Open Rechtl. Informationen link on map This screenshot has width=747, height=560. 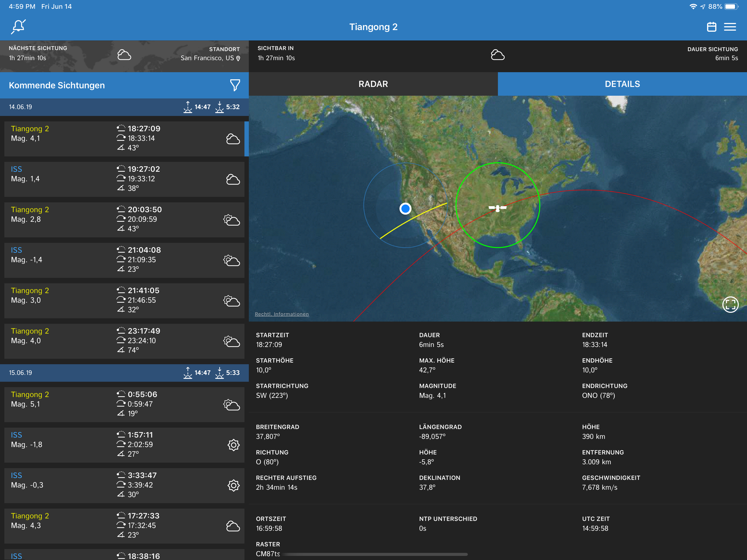pyautogui.click(x=282, y=314)
